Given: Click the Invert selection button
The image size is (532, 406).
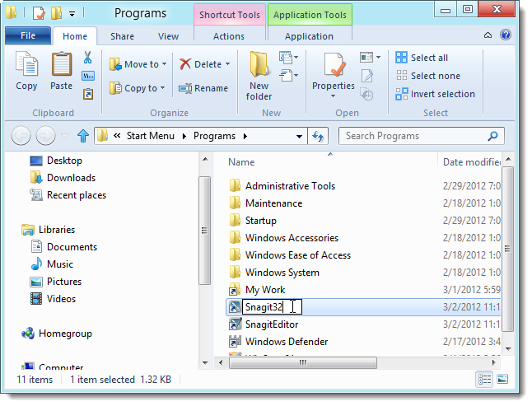Looking at the screenshot, I should 436,94.
